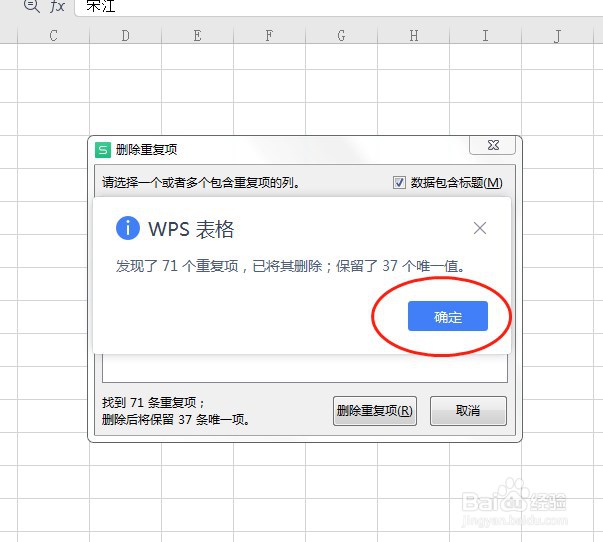Screen dimensions: 603x542
Task: Click the fx insert function icon
Action: 57,6
